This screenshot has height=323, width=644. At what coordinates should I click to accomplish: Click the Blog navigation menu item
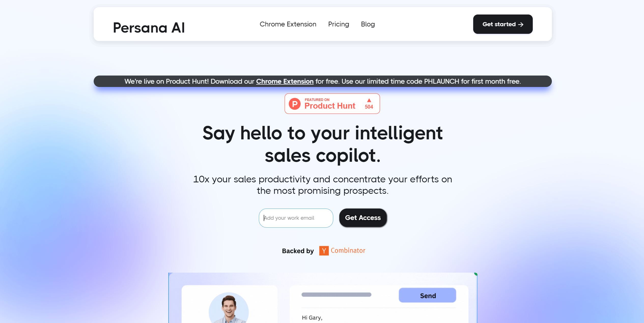(367, 24)
